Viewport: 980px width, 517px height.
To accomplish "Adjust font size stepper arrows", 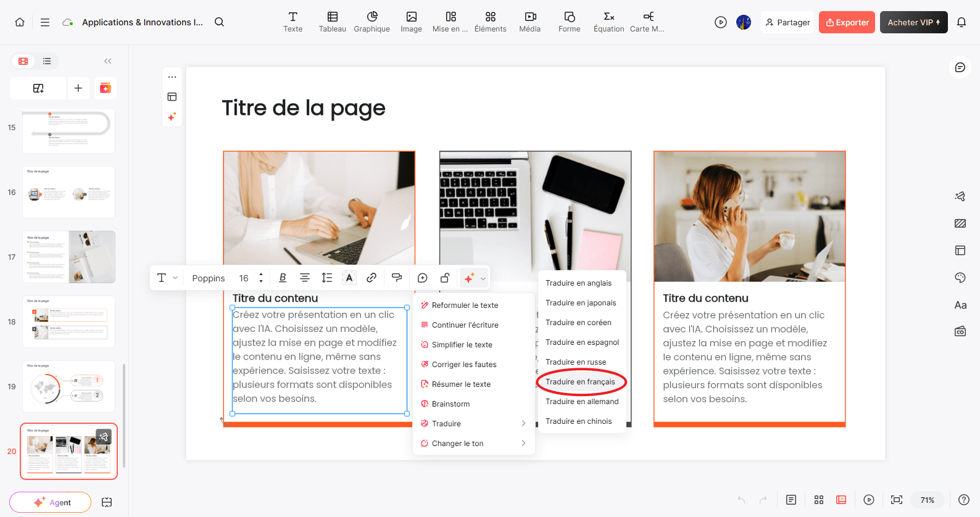I will (261, 278).
